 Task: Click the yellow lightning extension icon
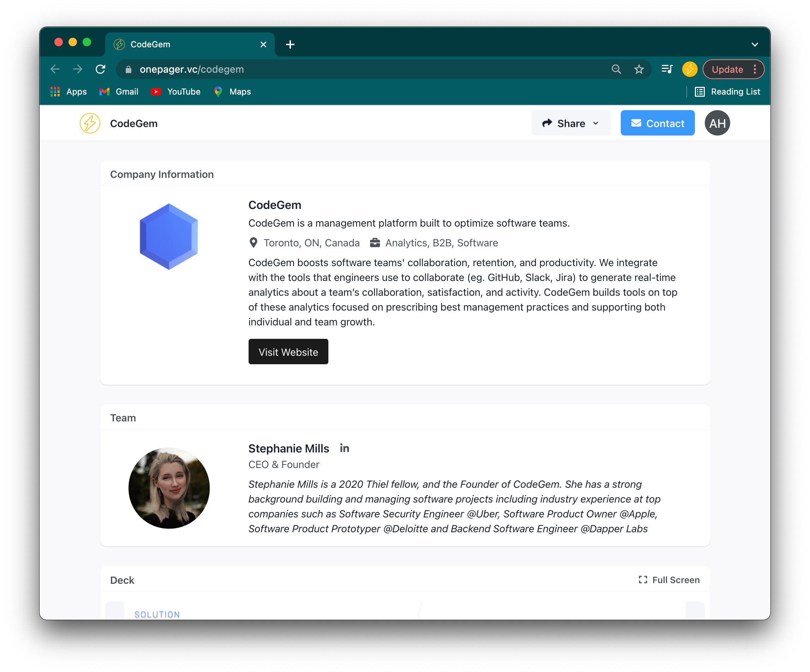[690, 70]
